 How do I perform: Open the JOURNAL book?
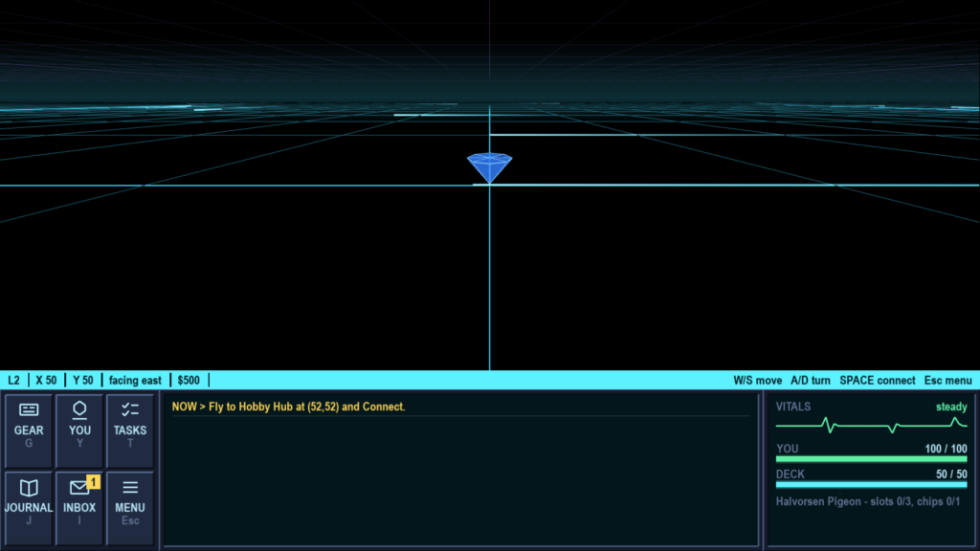29,508
